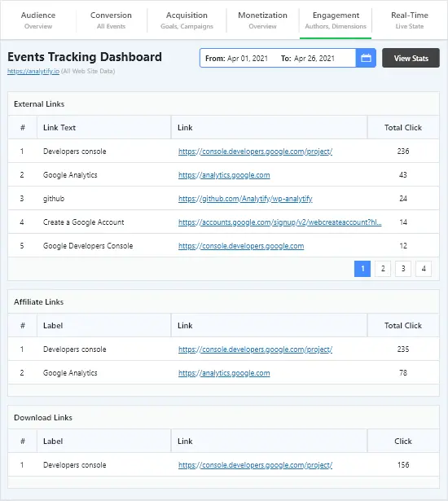Click the 'Create a Google Account' cell
The width and height of the screenshot is (448, 501).
click(83, 222)
